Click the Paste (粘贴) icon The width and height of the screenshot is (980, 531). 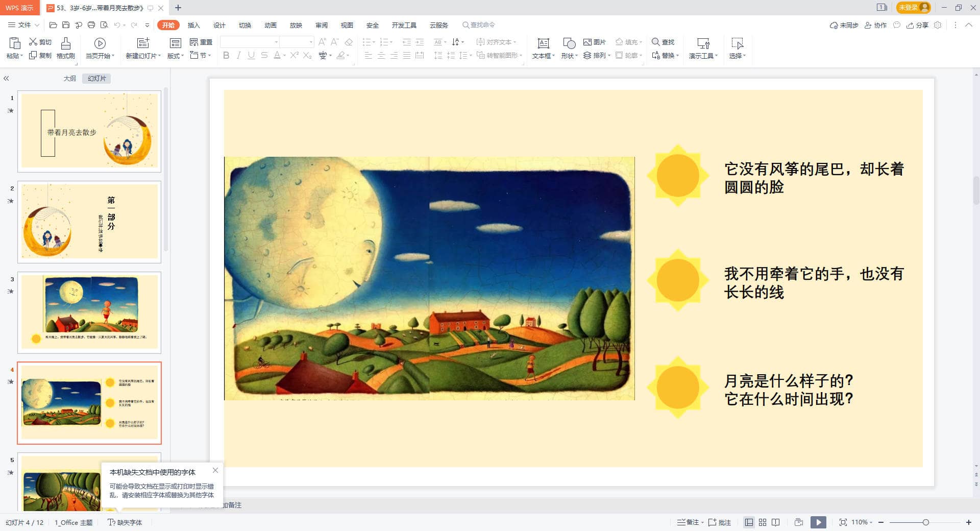pos(15,43)
